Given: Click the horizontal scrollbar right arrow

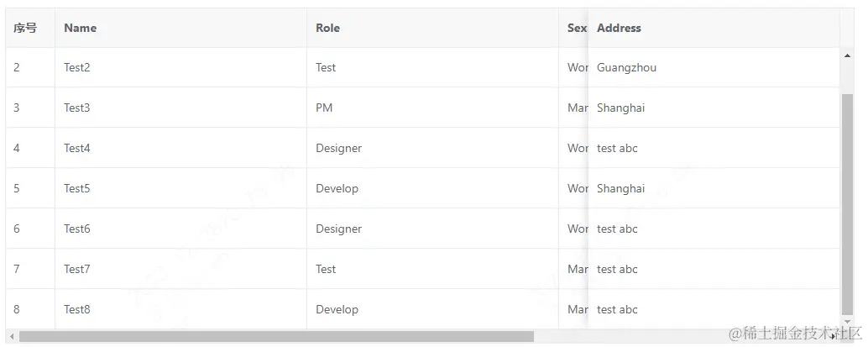Looking at the screenshot, I should (833, 337).
